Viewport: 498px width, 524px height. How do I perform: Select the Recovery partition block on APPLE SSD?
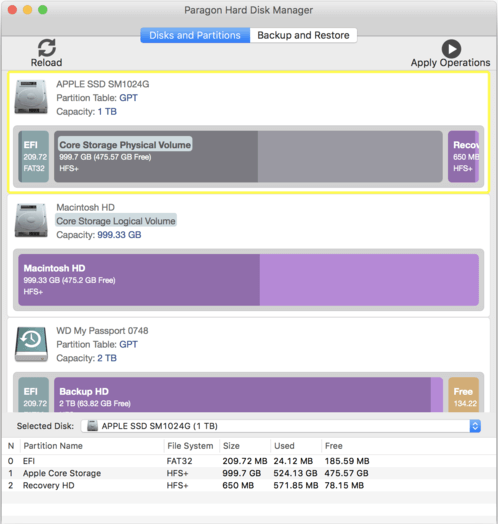click(x=463, y=156)
